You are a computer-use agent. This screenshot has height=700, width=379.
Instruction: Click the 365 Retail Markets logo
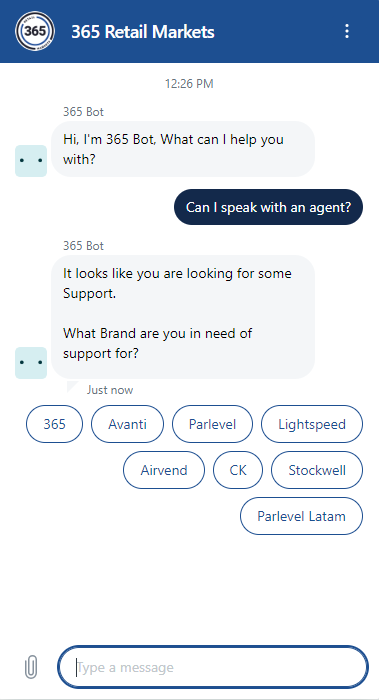click(x=35, y=31)
